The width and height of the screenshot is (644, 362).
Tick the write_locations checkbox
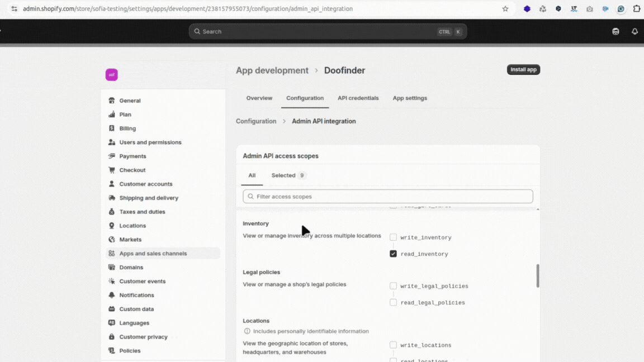pyautogui.click(x=394, y=345)
